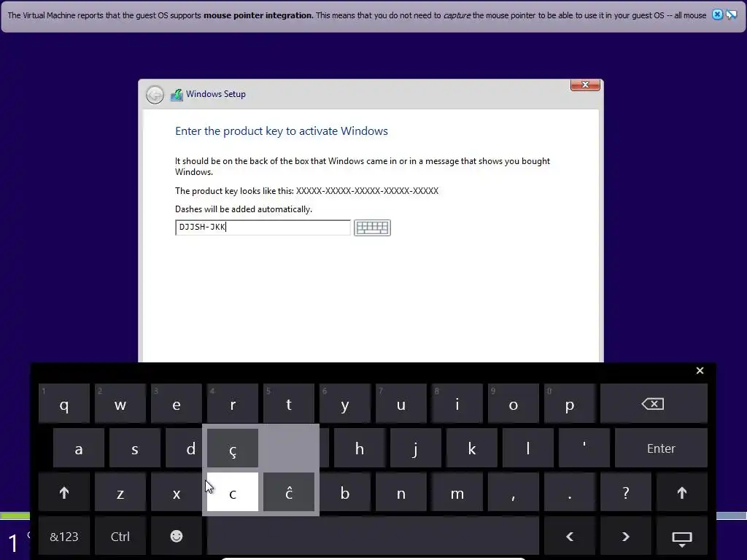747x560 pixels.
Task: Tap the r key
Action: click(x=233, y=404)
